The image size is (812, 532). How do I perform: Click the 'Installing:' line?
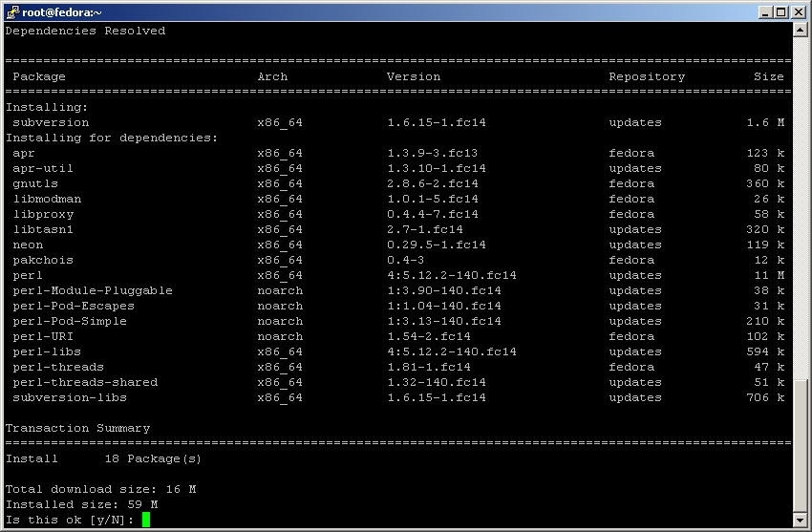coord(47,107)
